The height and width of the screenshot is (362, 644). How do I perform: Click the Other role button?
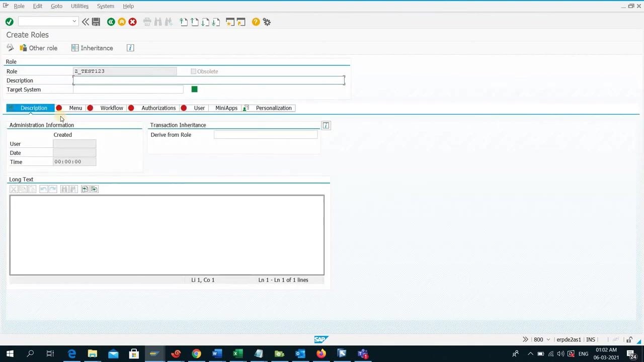[x=38, y=48]
